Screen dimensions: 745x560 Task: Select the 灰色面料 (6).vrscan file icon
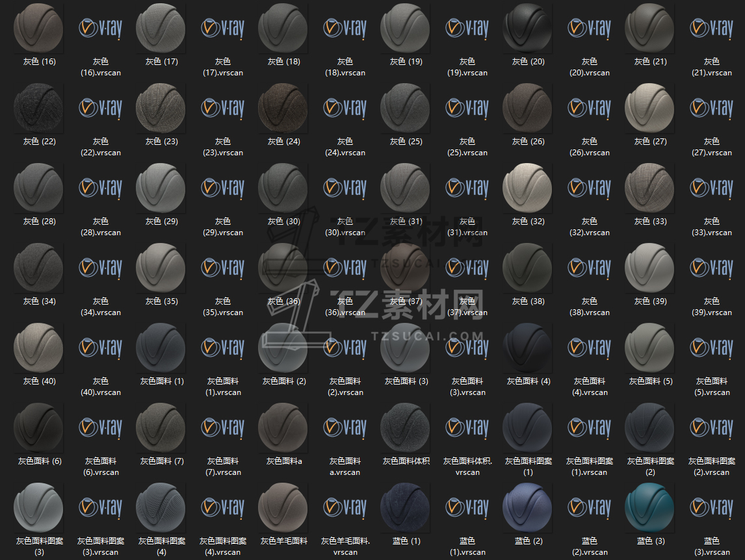(100, 427)
